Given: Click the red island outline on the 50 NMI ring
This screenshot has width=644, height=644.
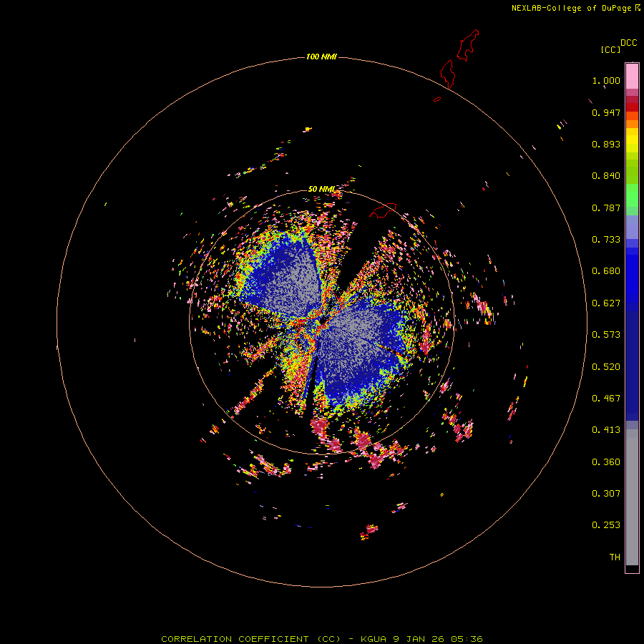Looking at the screenshot, I should (384, 210).
